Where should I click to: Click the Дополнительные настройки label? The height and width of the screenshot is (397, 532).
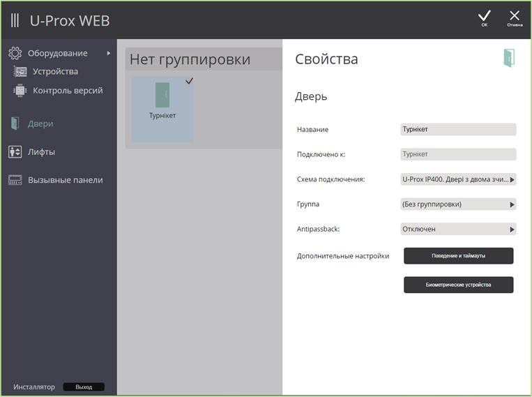342,256
